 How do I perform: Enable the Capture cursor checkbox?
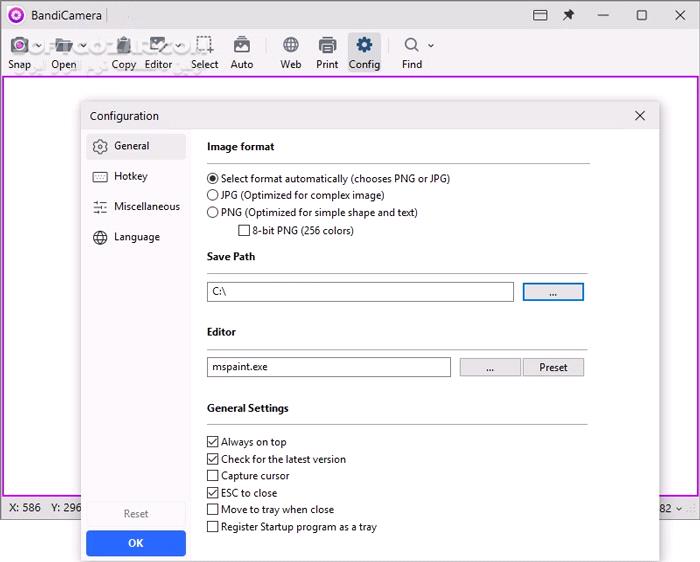click(212, 476)
